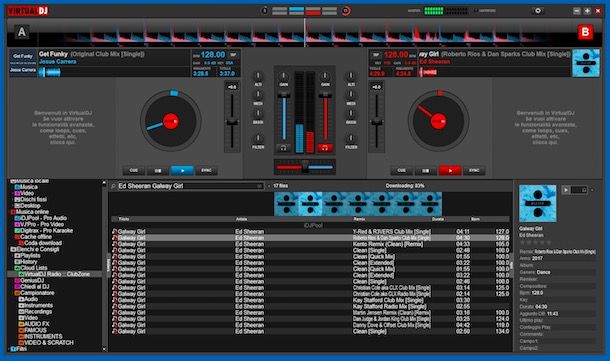Image resolution: width=610 pixels, height=361 pixels.
Task: Click deck B jog wheel turntable
Action: (x=438, y=121)
